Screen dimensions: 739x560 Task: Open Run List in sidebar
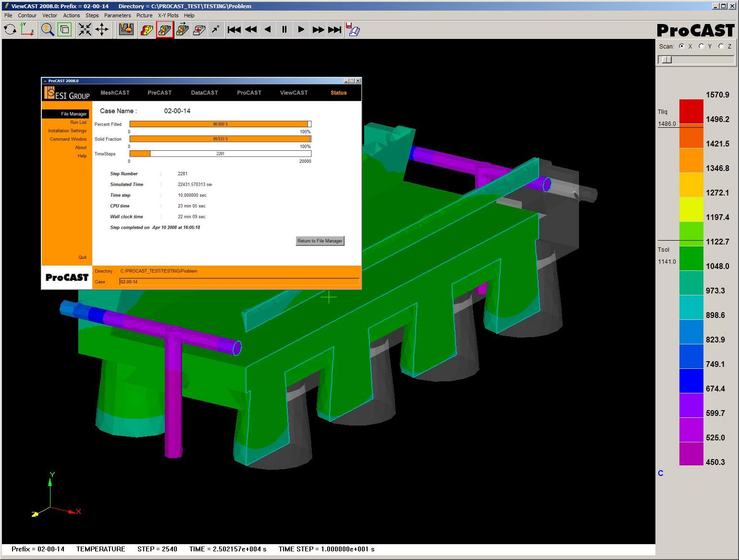[x=78, y=122]
